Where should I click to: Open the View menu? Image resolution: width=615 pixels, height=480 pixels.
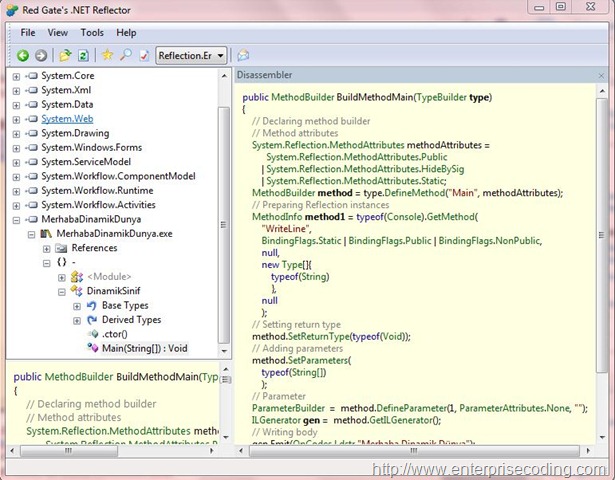pos(58,33)
